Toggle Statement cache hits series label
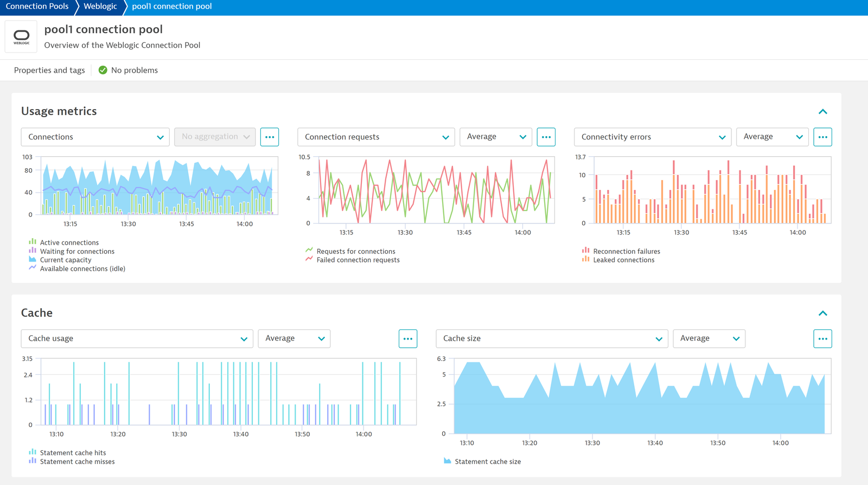The image size is (868, 485). [73, 452]
